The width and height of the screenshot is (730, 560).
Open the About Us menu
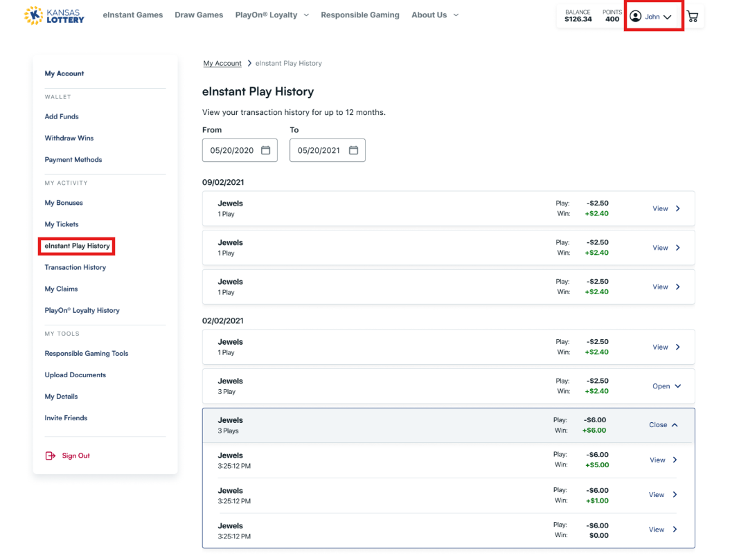[429, 15]
